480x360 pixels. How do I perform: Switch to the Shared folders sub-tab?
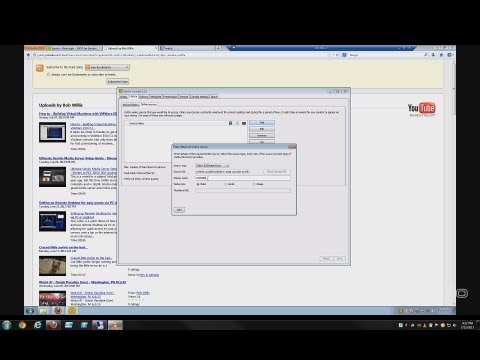click(131, 105)
